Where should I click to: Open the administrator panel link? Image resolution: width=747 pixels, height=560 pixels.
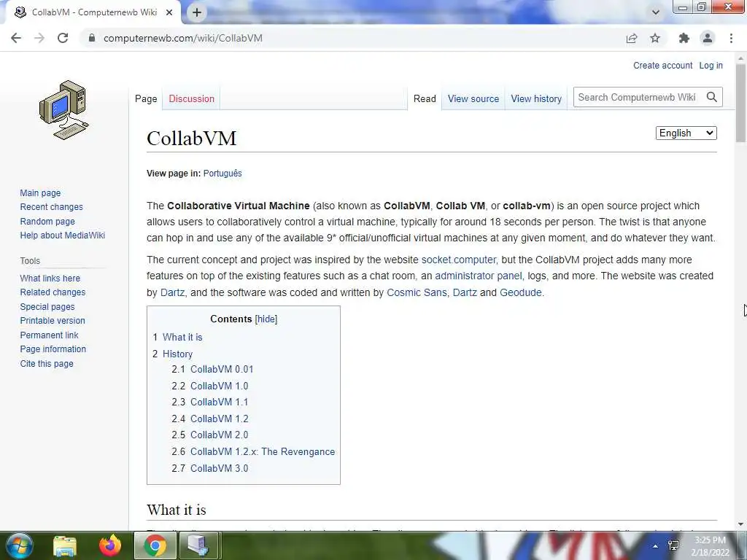479,276
